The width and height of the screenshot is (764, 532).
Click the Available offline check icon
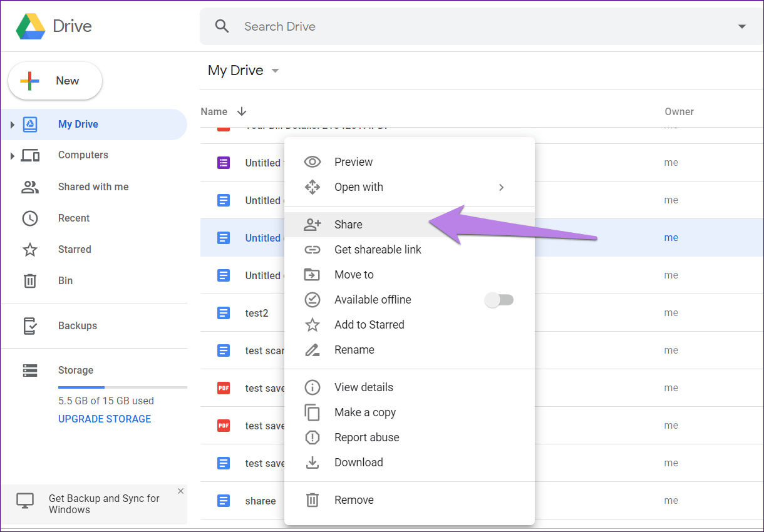click(312, 300)
